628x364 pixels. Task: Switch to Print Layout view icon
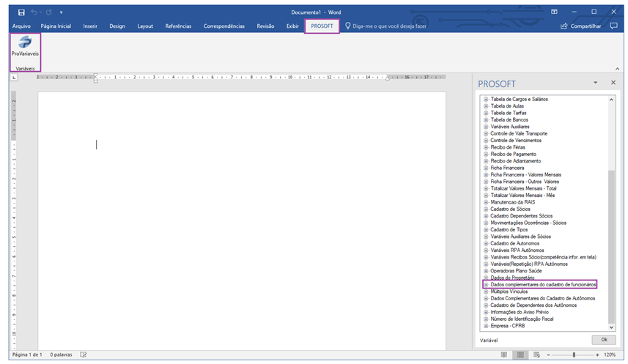[520, 354]
